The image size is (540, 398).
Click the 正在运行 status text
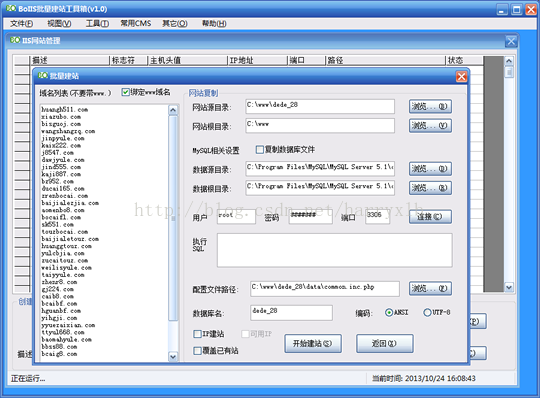(28, 379)
